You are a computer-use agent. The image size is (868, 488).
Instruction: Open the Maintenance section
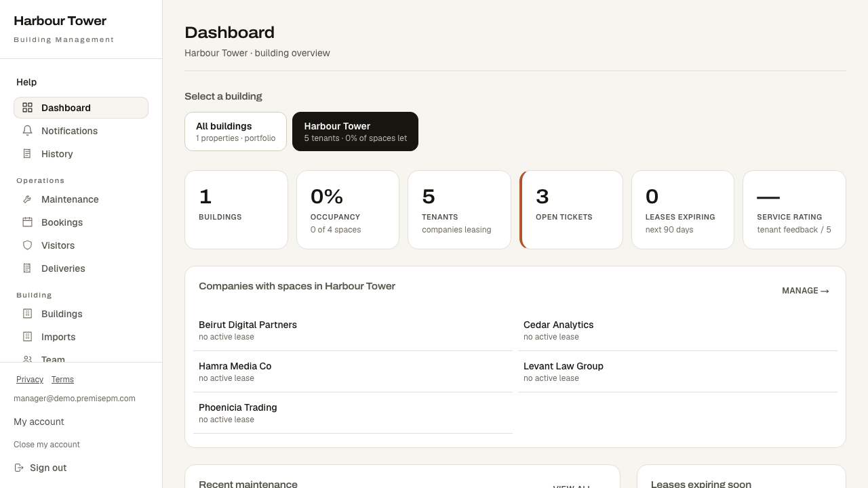coord(81,199)
